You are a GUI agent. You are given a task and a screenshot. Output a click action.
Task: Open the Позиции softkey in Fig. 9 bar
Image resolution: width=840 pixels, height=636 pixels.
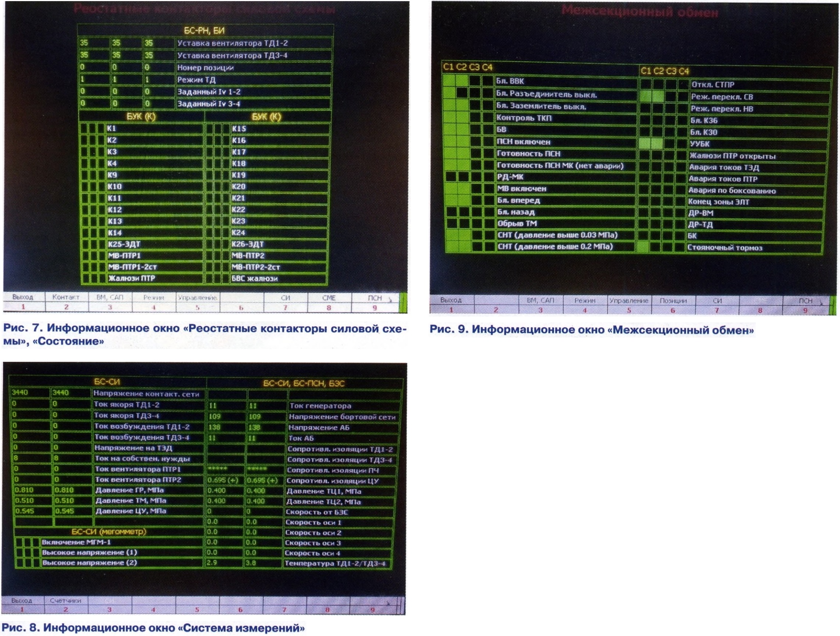click(673, 301)
